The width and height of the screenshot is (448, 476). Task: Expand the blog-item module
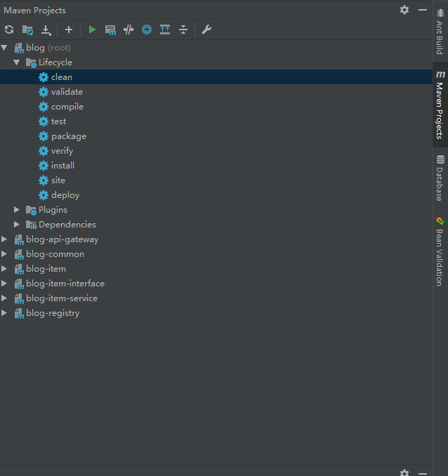[4, 268]
